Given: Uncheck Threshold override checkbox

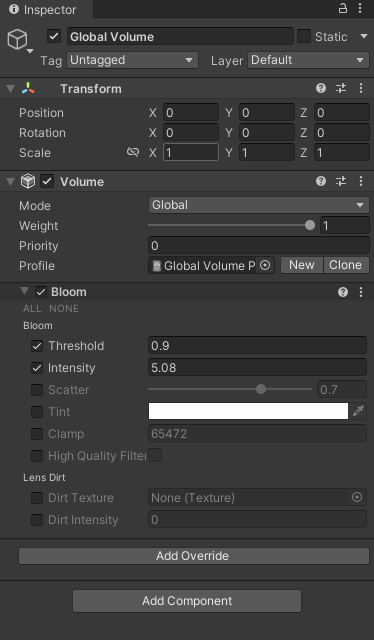Looking at the screenshot, I should pos(37,346).
